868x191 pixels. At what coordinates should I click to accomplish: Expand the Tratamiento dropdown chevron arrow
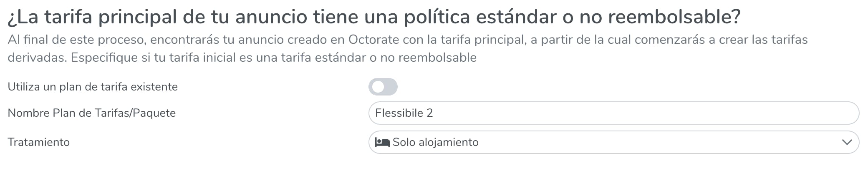(847, 142)
